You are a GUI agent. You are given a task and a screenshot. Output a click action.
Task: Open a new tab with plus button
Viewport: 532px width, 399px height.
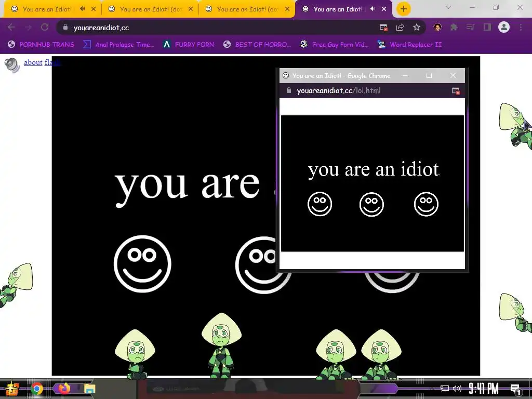(403, 9)
